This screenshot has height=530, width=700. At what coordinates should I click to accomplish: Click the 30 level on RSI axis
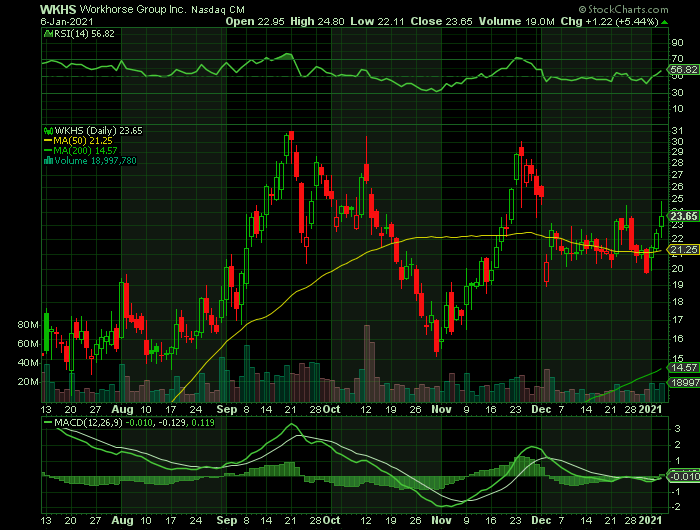pos(678,92)
